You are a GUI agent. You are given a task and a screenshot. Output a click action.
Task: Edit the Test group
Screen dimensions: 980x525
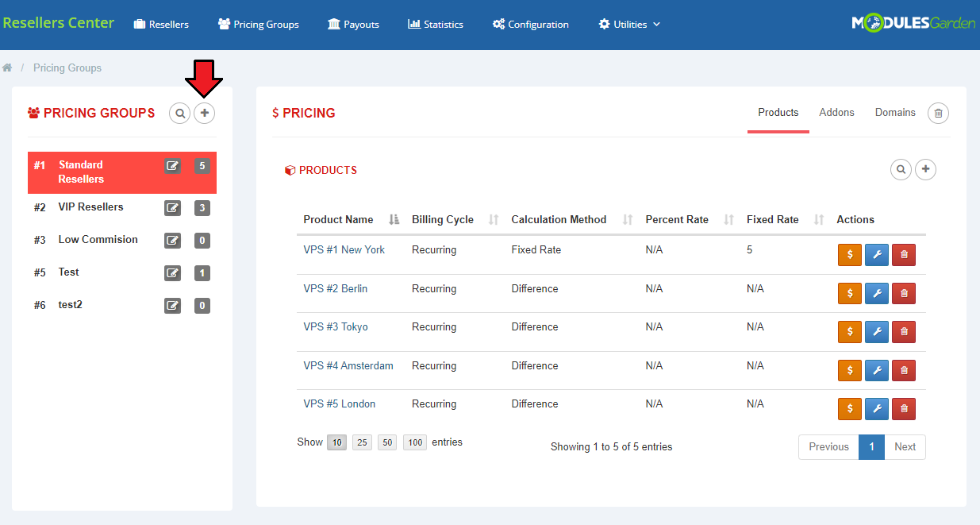[x=172, y=273]
